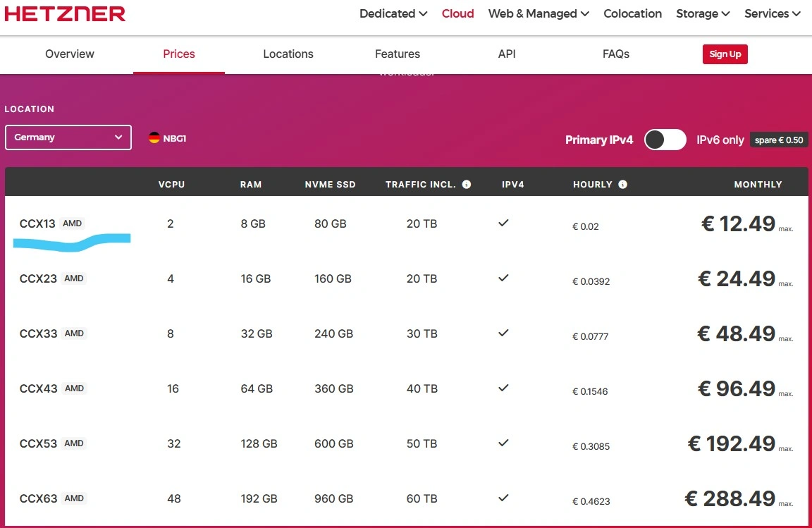Expand the Web & Managed menu
Screen dimensions: 812x528
(x=539, y=13)
